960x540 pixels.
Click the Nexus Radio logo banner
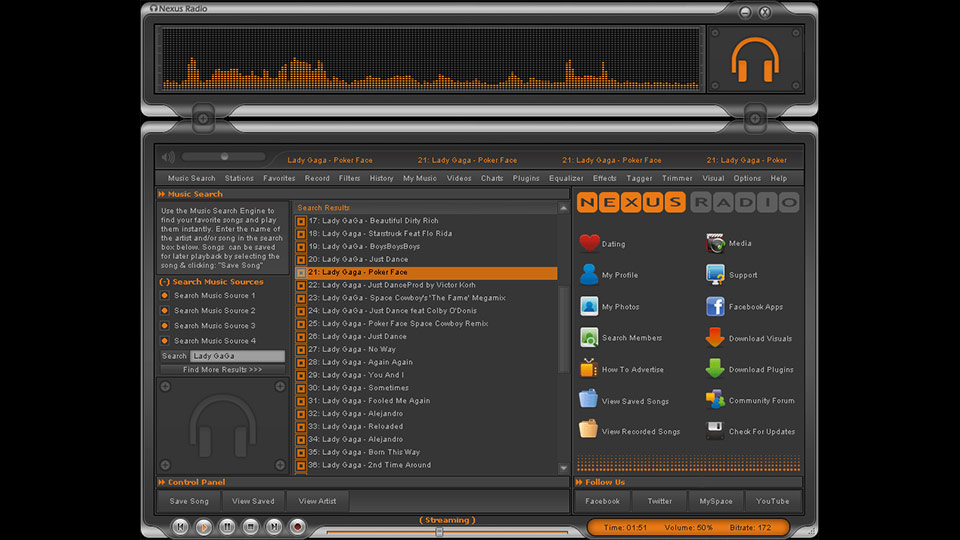coord(688,202)
